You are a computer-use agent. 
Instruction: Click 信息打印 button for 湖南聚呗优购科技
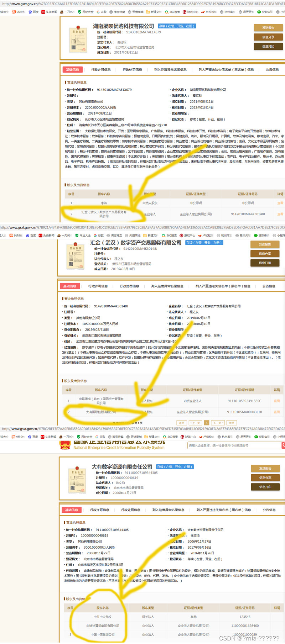pyautogui.click(x=268, y=46)
